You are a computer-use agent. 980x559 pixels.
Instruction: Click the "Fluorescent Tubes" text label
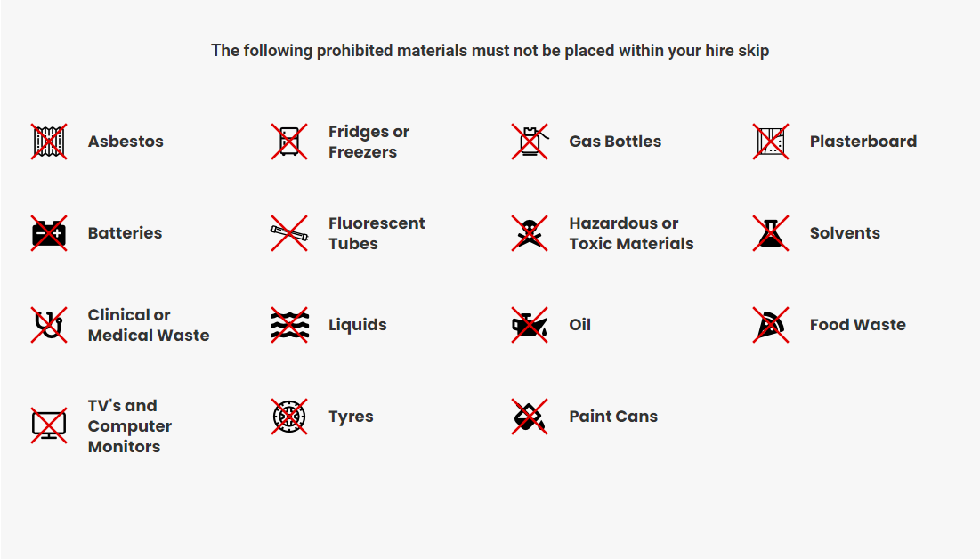click(x=377, y=233)
